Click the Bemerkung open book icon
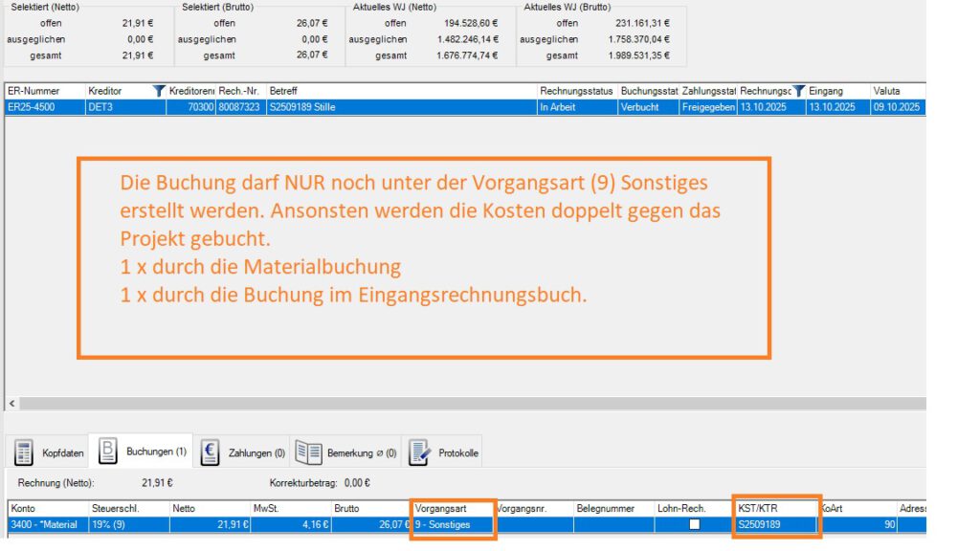The width and height of the screenshot is (980, 551). click(x=308, y=452)
